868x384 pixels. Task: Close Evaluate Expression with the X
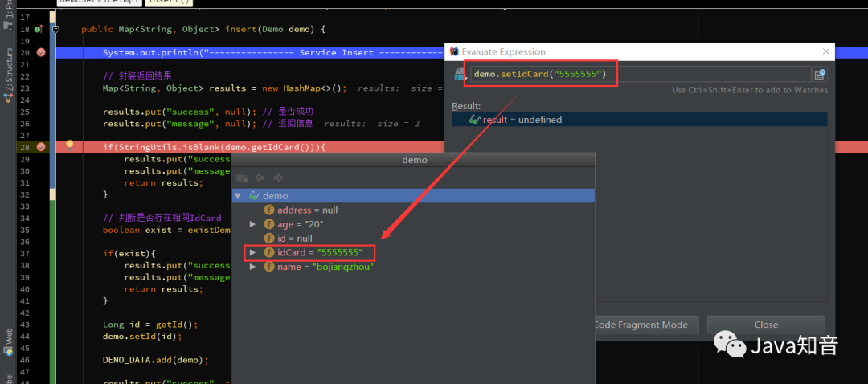tap(826, 51)
